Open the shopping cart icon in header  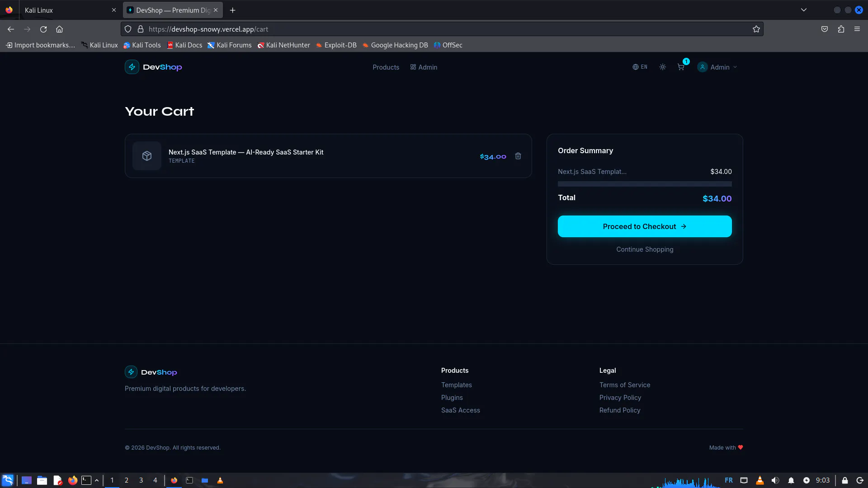[681, 67]
